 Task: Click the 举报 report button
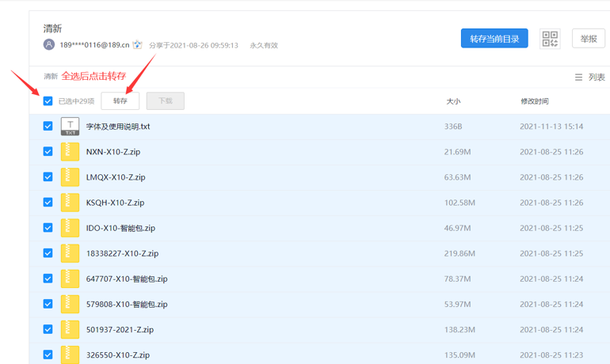pos(589,39)
